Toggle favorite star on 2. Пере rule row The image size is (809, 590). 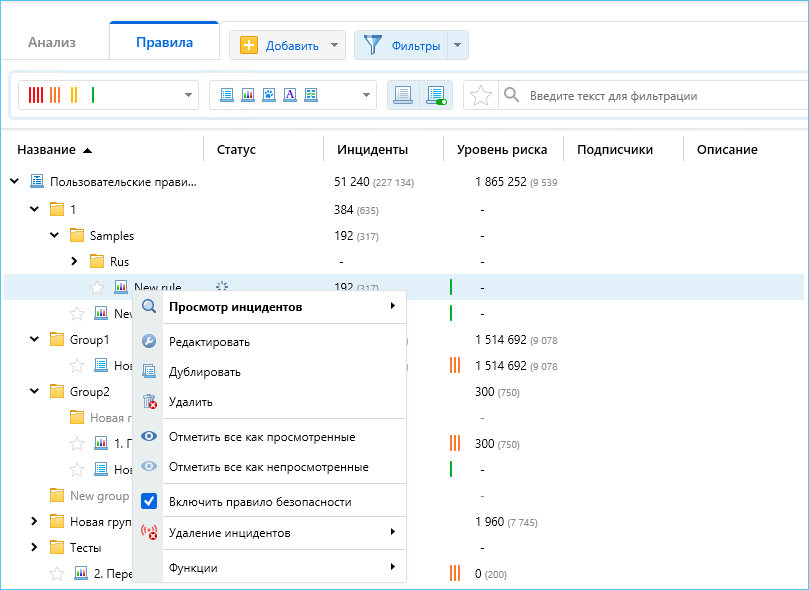pyautogui.click(x=57, y=573)
